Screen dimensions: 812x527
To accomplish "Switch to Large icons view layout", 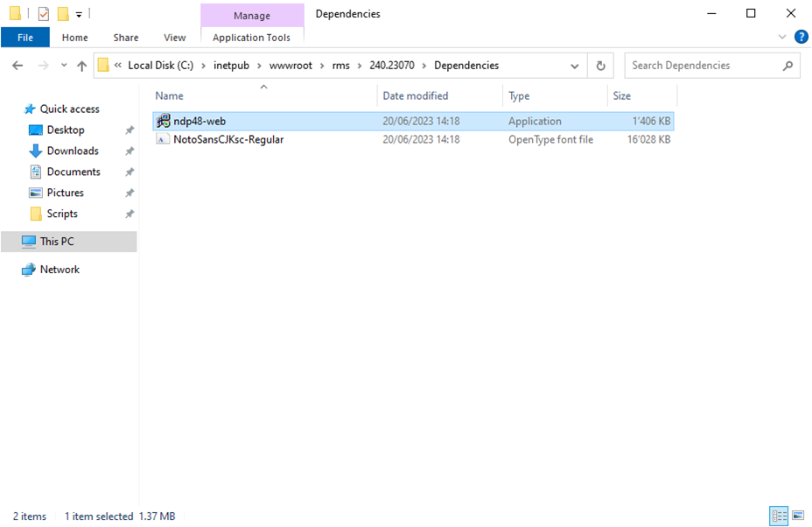I will click(x=798, y=516).
